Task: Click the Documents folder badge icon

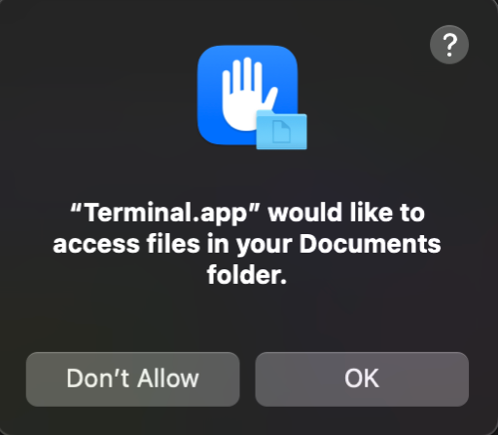Action: pos(282,130)
